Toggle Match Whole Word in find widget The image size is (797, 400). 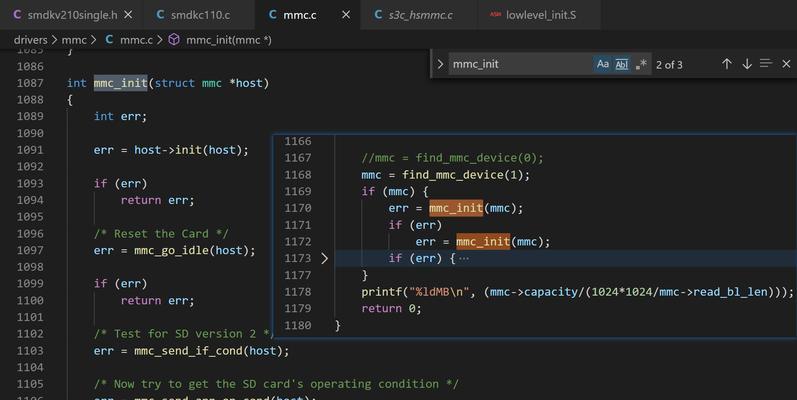click(x=622, y=64)
